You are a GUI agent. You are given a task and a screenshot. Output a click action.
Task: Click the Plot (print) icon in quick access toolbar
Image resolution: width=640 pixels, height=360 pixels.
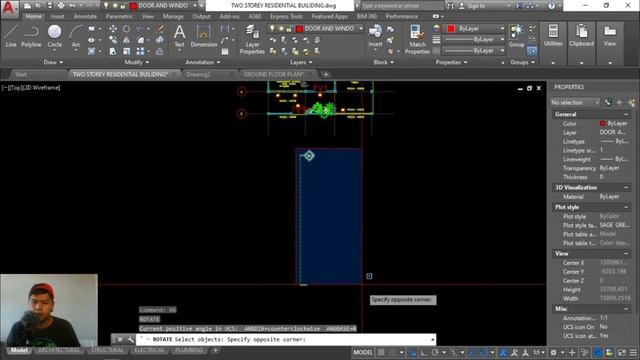[61, 6]
